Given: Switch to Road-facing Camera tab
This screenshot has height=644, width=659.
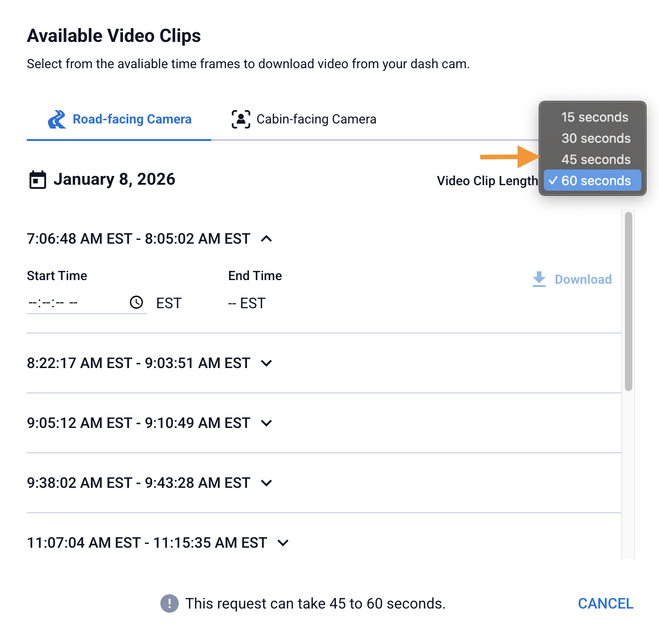Looking at the screenshot, I should [x=132, y=119].
